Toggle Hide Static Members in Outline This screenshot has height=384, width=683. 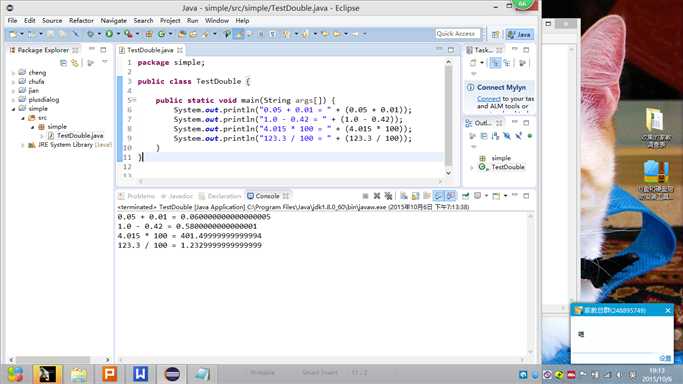click(518, 136)
